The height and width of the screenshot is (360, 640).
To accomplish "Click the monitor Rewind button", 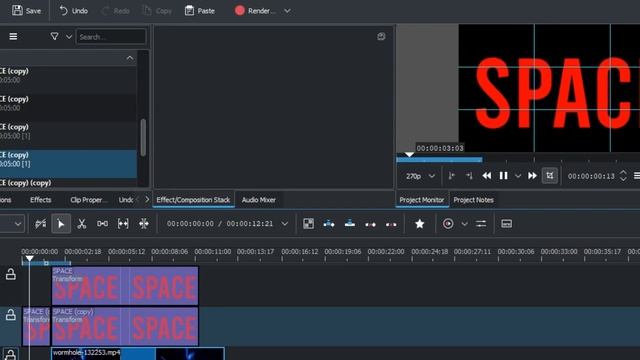I will pyautogui.click(x=487, y=176).
